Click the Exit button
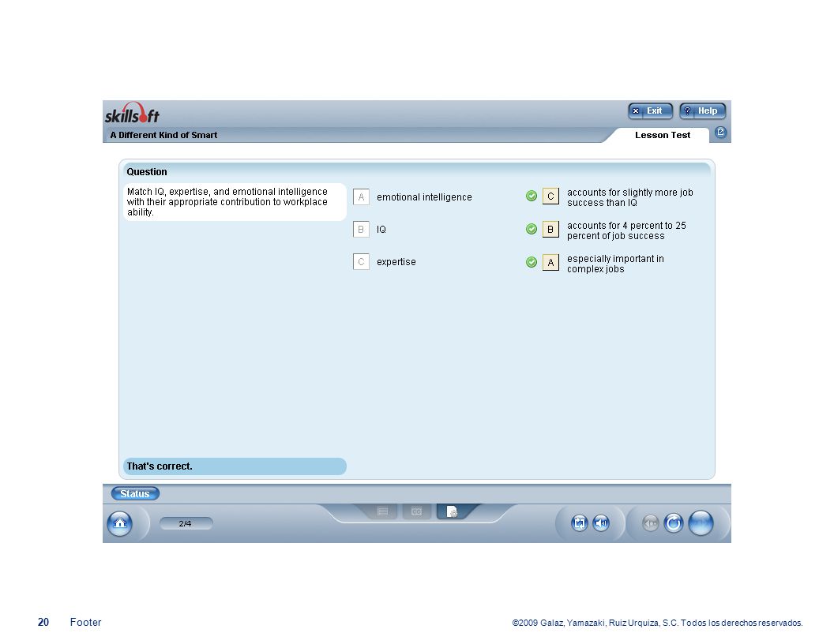The height and width of the screenshot is (644, 834). pos(650,111)
